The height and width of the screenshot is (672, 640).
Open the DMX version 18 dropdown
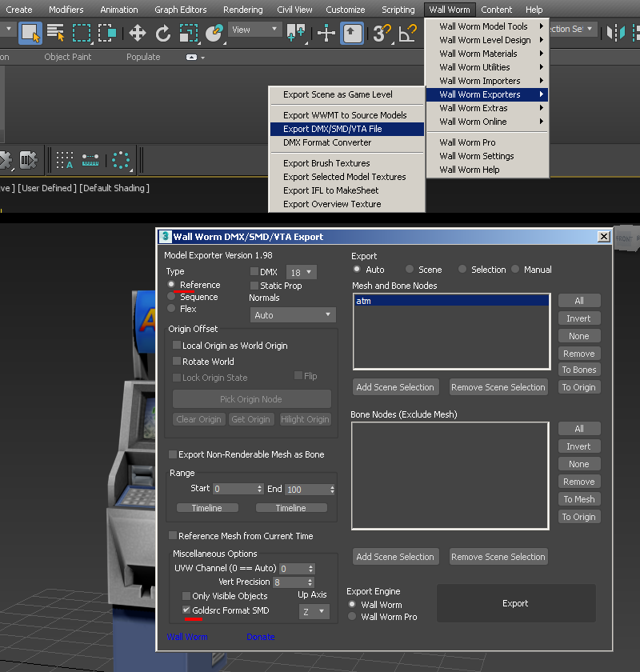pyautogui.click(x=302, y=272)
